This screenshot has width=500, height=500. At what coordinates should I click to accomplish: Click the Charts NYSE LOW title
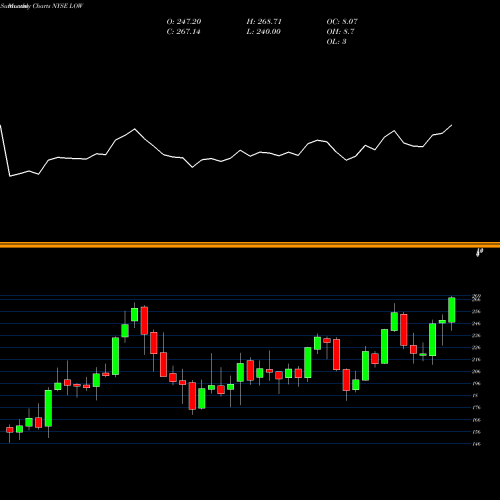(x=58, y=6)
